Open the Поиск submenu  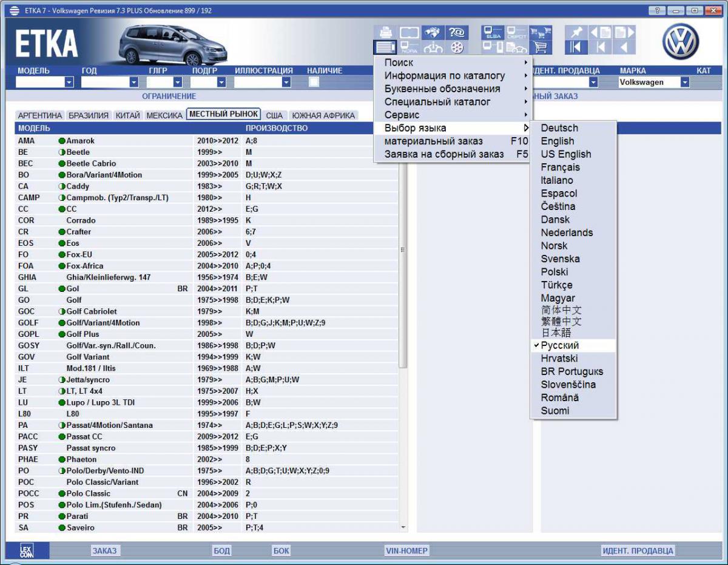click(453, 63)
